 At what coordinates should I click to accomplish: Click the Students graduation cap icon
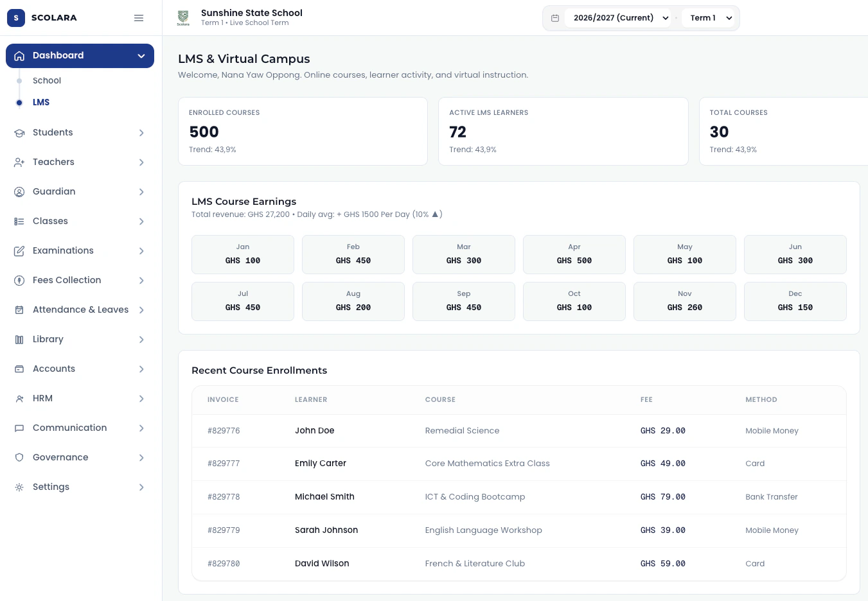pyautogui.click(x=19, y=133)
